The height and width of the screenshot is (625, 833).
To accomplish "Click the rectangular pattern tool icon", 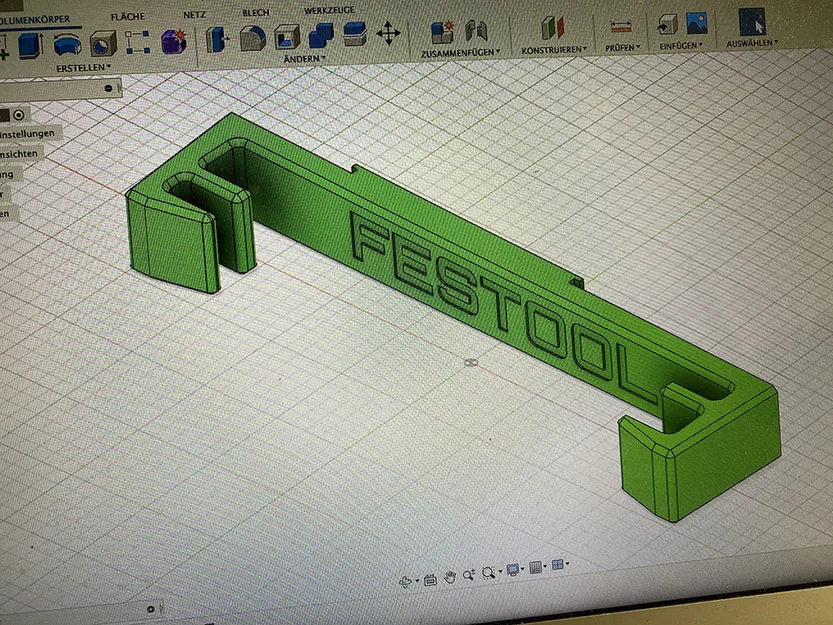I will pos(138,43).
